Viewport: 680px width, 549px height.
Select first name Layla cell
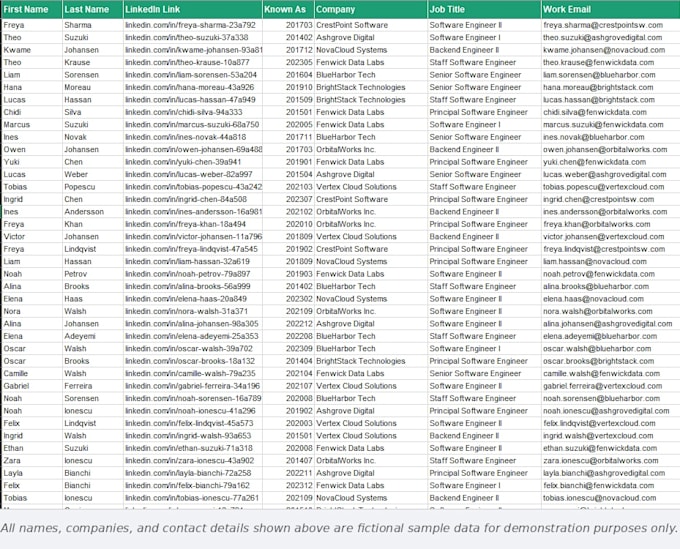point(32,473)
